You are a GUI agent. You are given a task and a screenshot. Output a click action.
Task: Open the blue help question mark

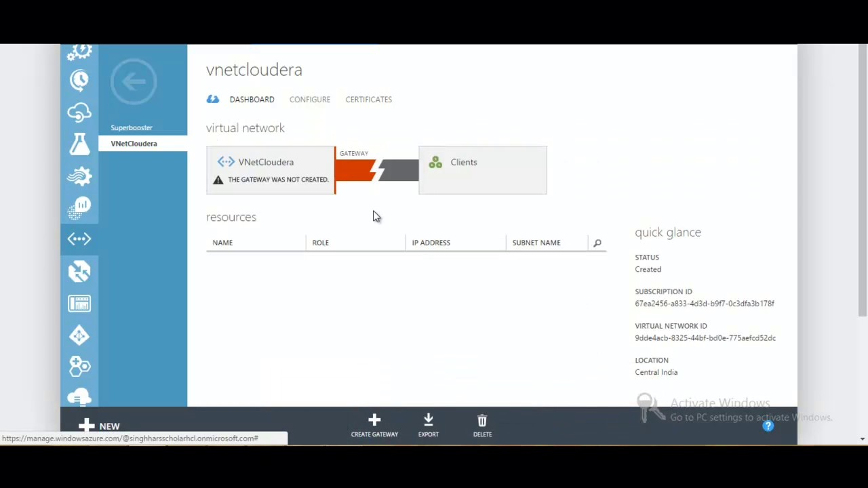768,426
